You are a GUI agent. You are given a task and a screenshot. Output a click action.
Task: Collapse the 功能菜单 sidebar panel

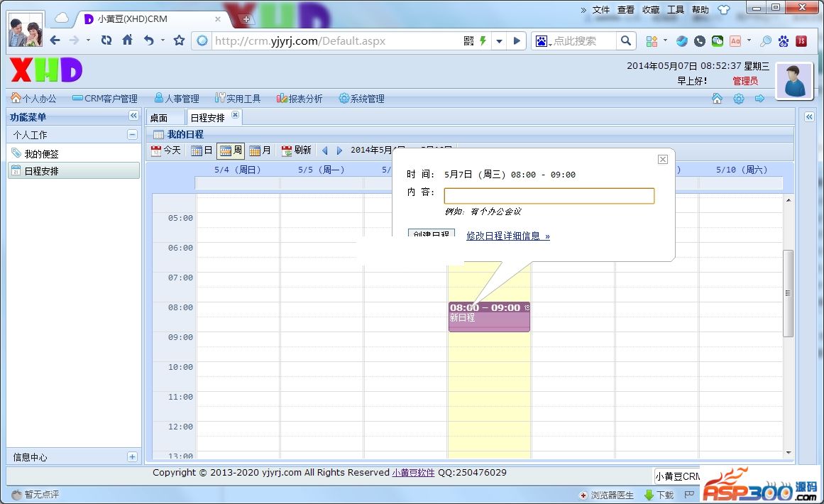click(133, 116)
